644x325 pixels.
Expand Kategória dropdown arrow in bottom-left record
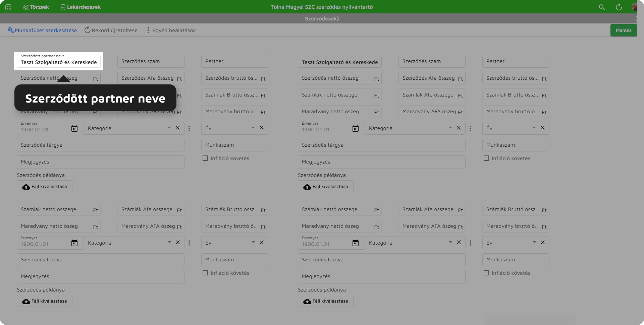[x=169, y=242]
